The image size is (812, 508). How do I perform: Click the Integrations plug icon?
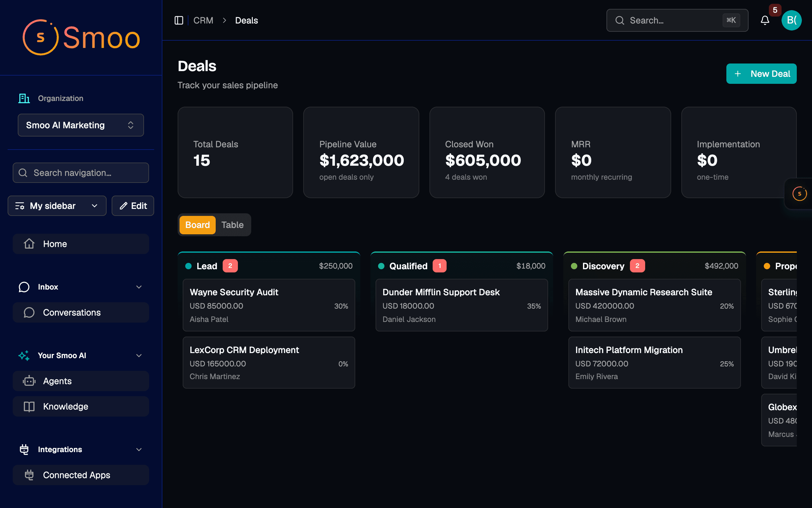[24, 450]
